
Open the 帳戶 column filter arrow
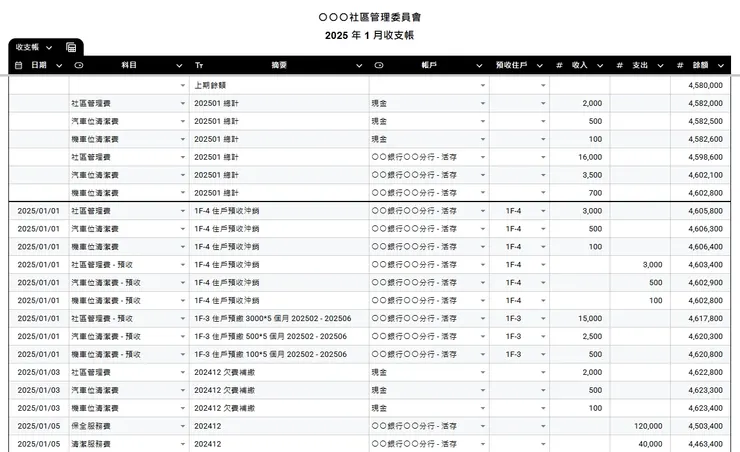coord(479,66)
